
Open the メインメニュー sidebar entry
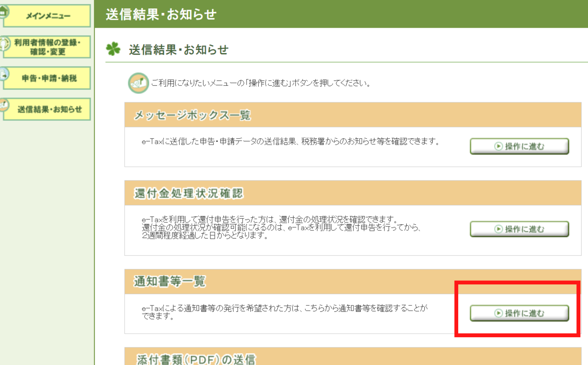[47, 16]
